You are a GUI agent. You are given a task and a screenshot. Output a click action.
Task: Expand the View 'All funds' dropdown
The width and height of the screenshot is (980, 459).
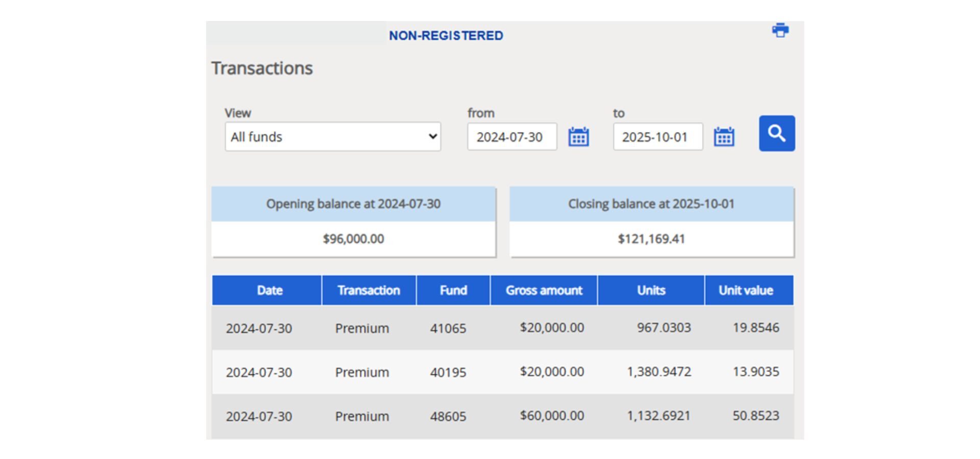[x=333, y=137]
